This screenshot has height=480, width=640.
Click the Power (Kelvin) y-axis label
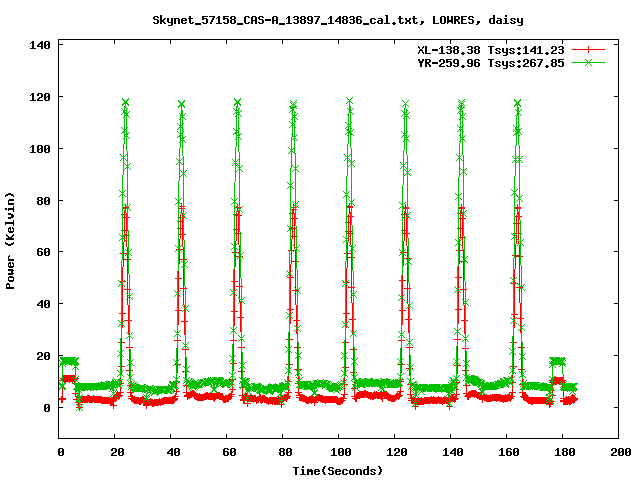pyautogui.click(x=10, y=241)
